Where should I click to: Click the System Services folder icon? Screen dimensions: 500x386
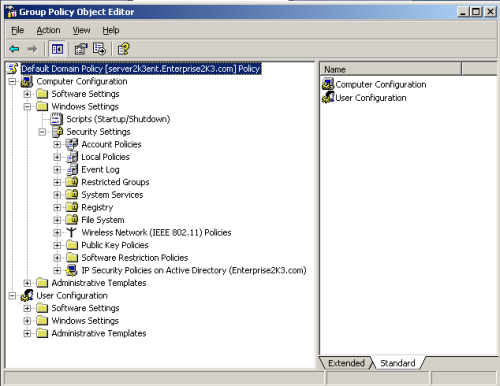(x=72, y=194)
